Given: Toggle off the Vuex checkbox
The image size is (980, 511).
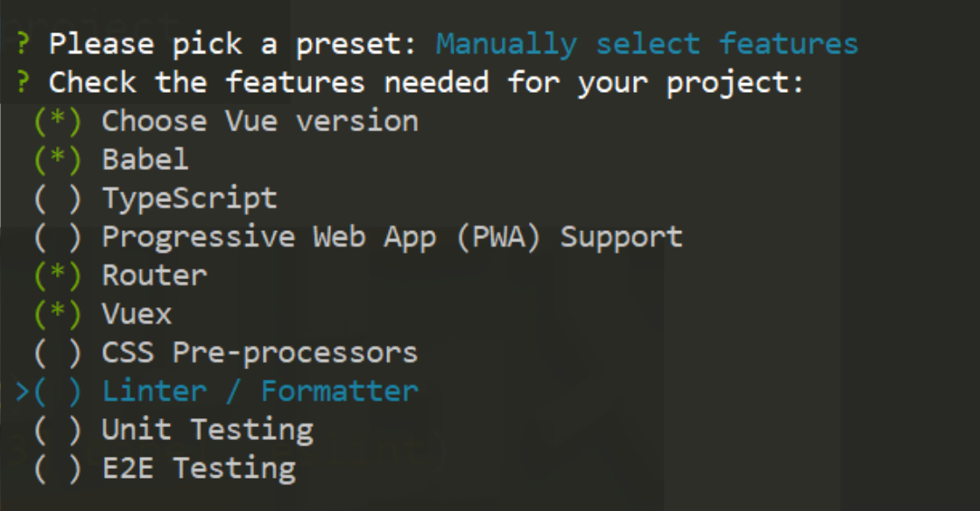Looking at the screenshot, I should pyautogui.click(x=58, y=314).
